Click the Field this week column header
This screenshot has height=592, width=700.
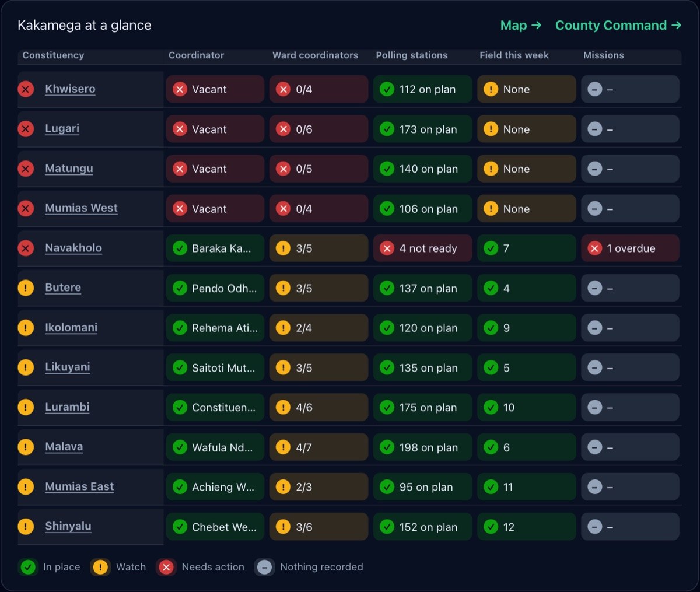514,55
